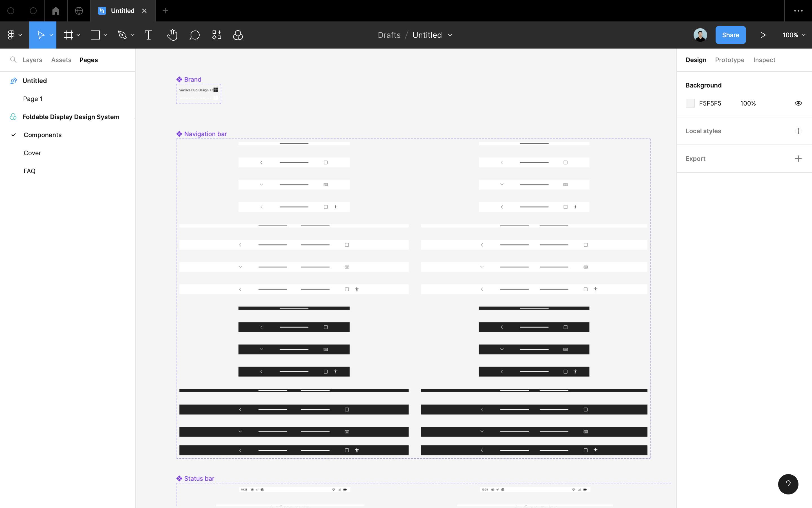The image size is (812, 508).
Task: Switch to the Layers tab
Action: click(x=32, y=60)
